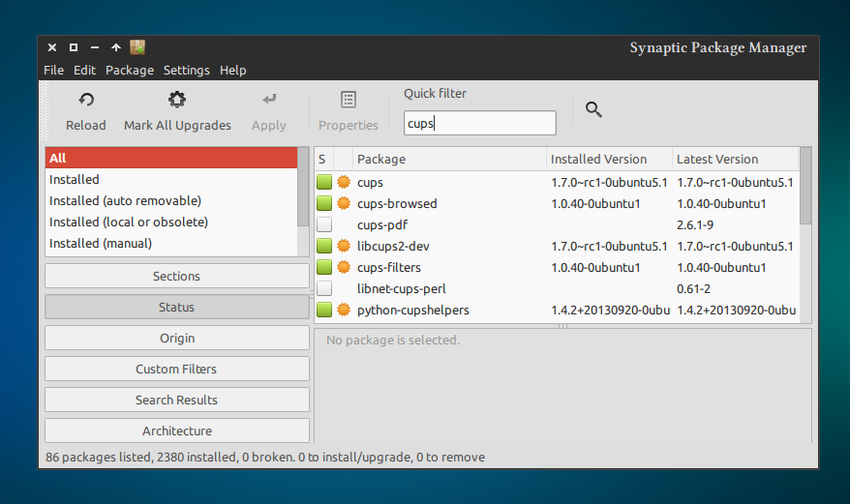Select the cups-browsed package name
The width and height of the screenshot is (850, 504).
point(397,204)
